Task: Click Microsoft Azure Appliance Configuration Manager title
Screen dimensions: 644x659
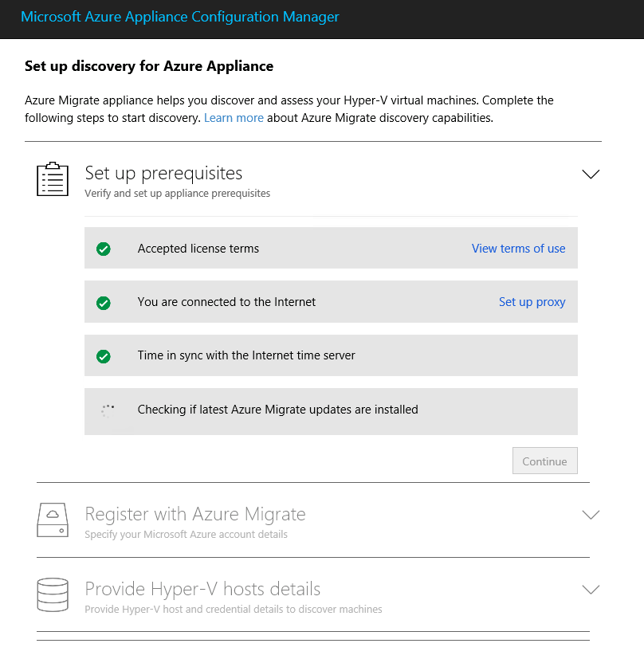Action: 180,17
